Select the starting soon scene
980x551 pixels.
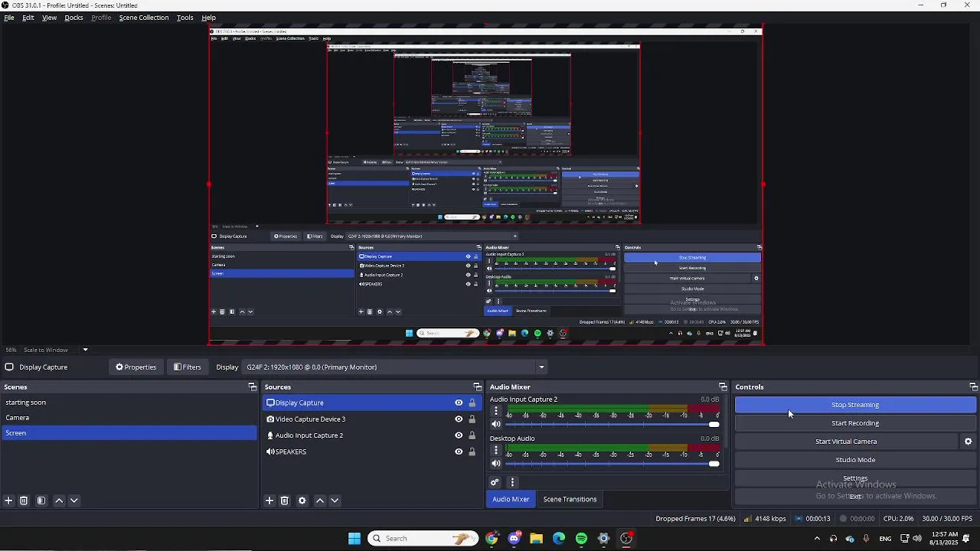pyautogui.click(x=129, y=403)
